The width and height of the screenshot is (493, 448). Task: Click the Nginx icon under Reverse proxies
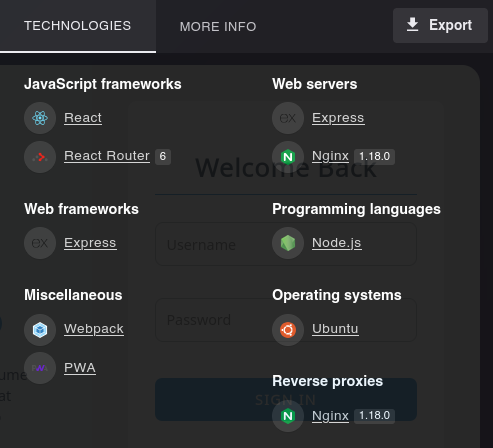point(288,416)
